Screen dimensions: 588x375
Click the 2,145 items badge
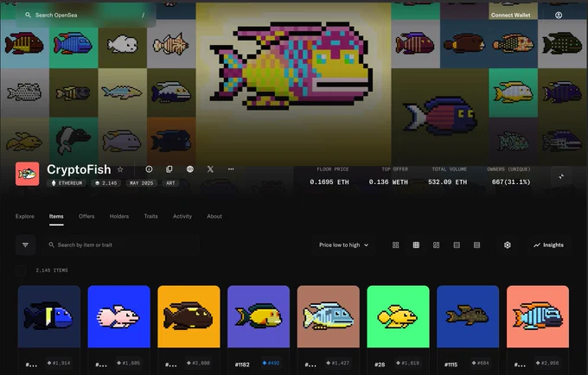coord(106,183)
